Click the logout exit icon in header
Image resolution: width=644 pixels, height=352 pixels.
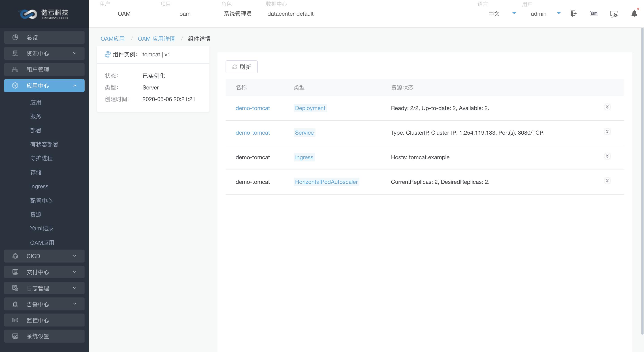coord(574,13)
